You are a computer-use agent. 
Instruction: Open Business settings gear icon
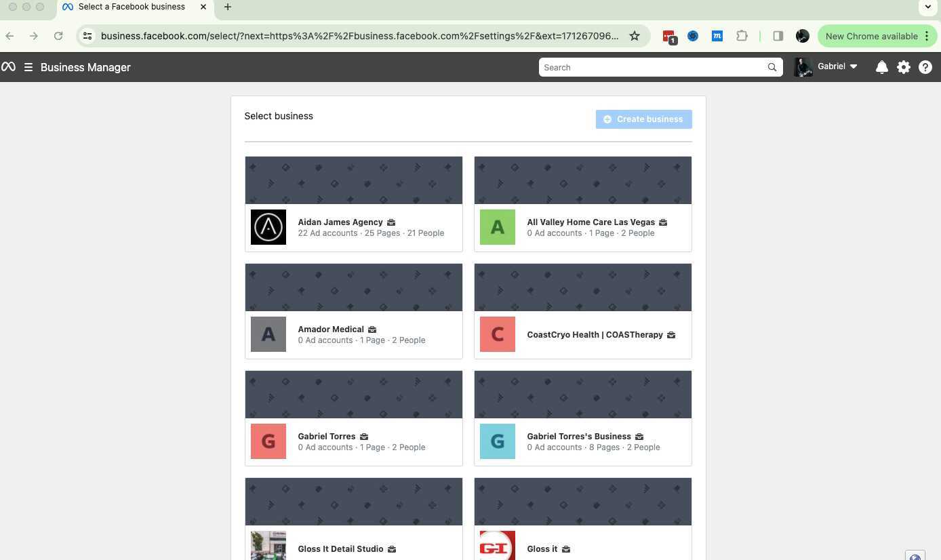click(x=904, y=67)
